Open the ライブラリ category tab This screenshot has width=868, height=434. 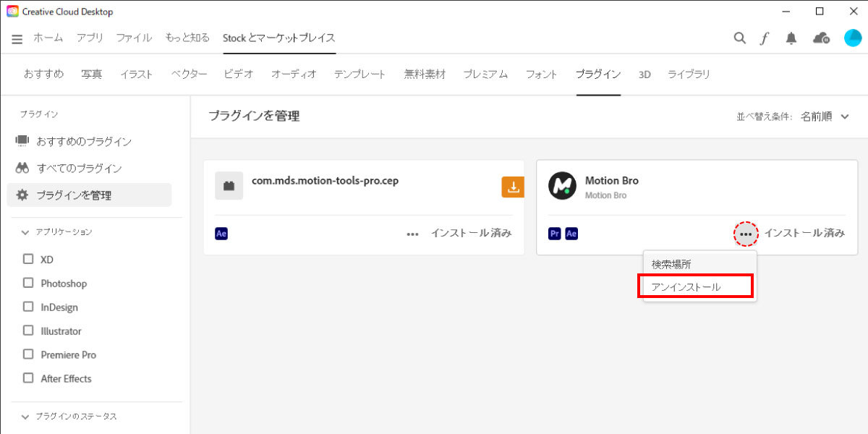pyautogui.click(x=689, y=74)
